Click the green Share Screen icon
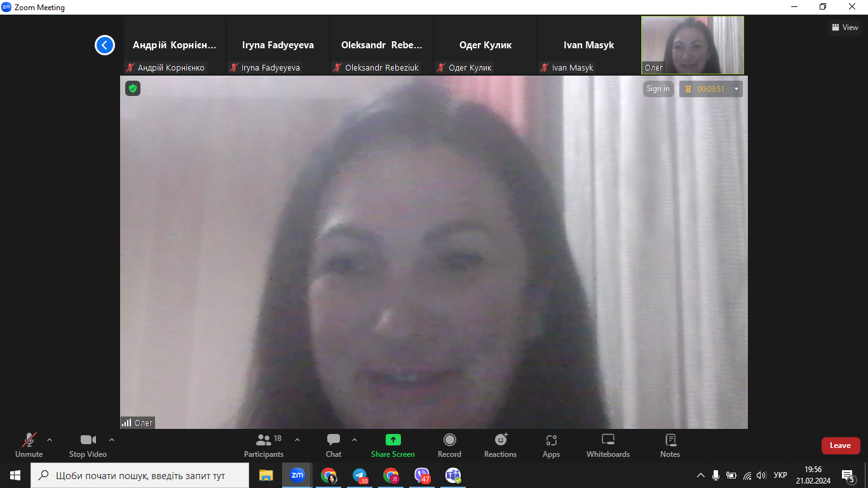The width and height of the screenshot is (868, 488). point(393,440)
